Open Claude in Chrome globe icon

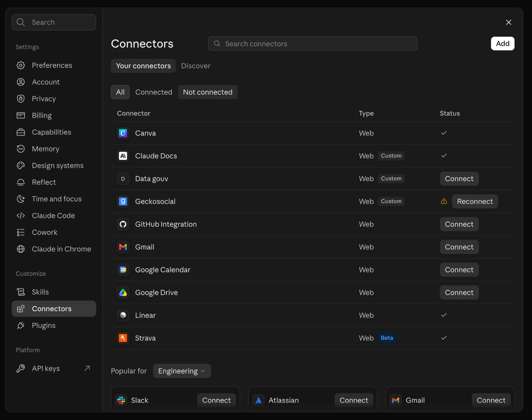pyautogui.click(x=21, y=249)
